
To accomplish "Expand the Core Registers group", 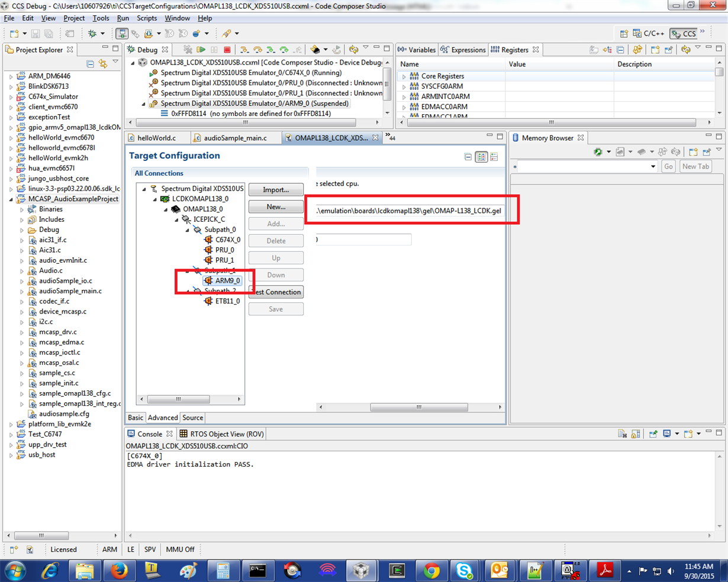I will (x=404, y=76).
